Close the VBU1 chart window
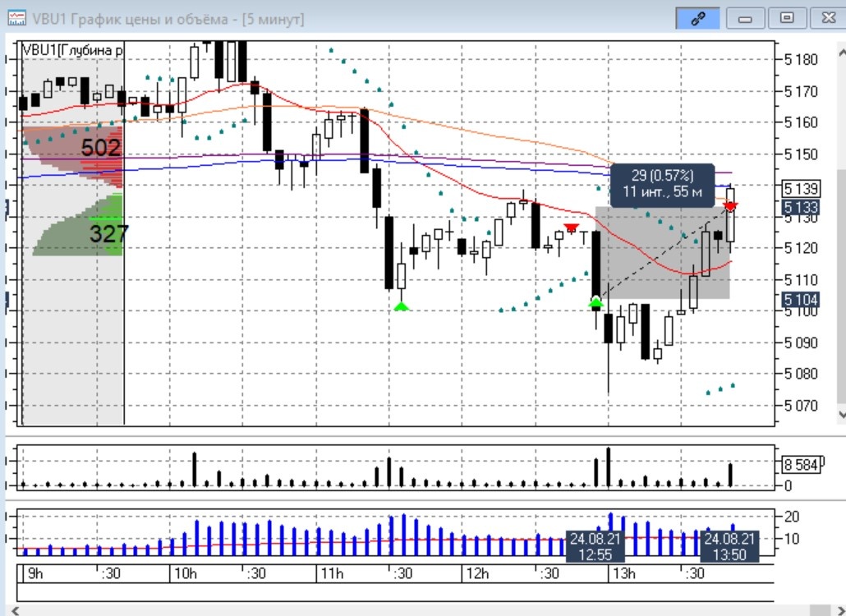The height and width of the screenshot is (616, 846). [828, 19]
